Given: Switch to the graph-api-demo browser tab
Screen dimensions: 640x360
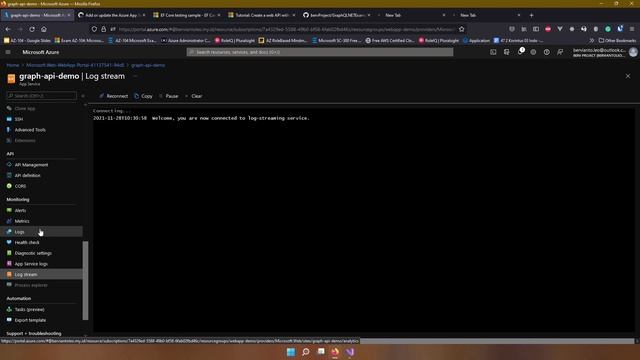Looking at the screenshot, I should 37,15.
